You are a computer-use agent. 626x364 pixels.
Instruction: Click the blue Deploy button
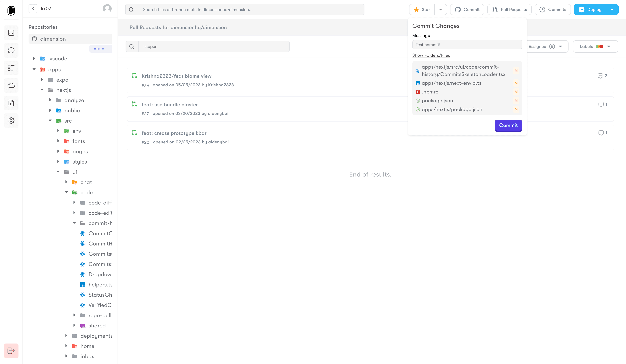(x=590, y=10)
